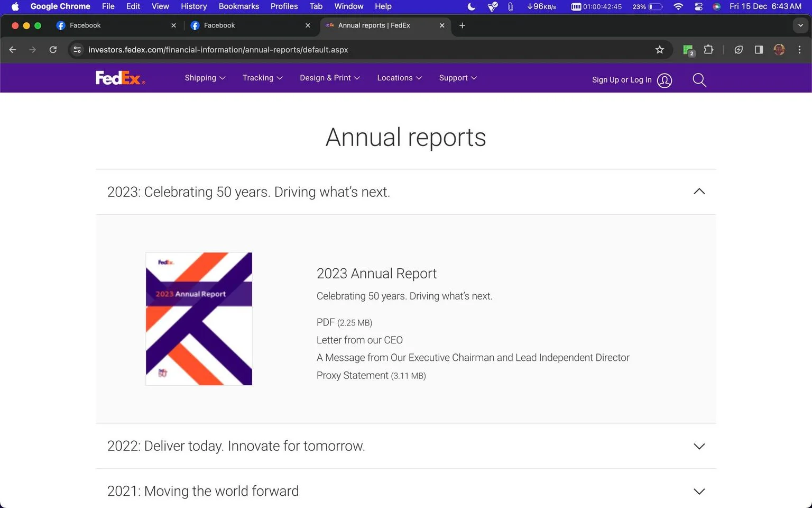
Task: Toggle the Chrome side panel icon
Action: (x=759, y=50)
